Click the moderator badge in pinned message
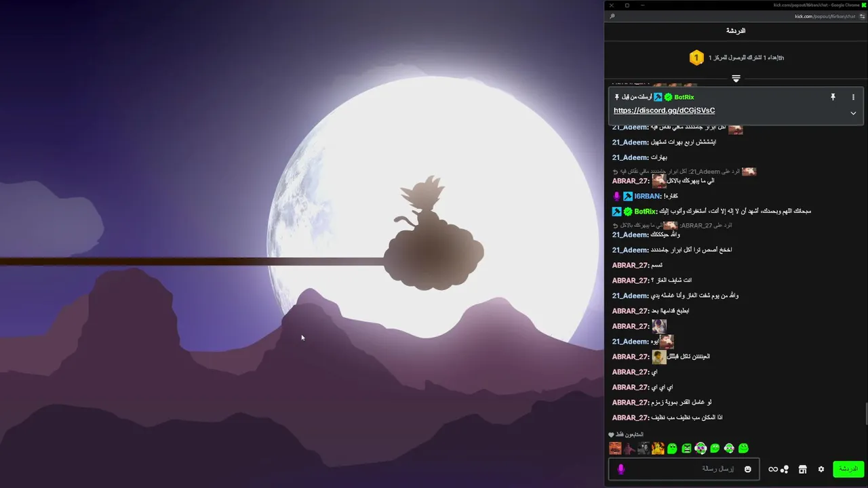Image resolution: width=868 pixels, height=488 pixels. tap(658, 97)
